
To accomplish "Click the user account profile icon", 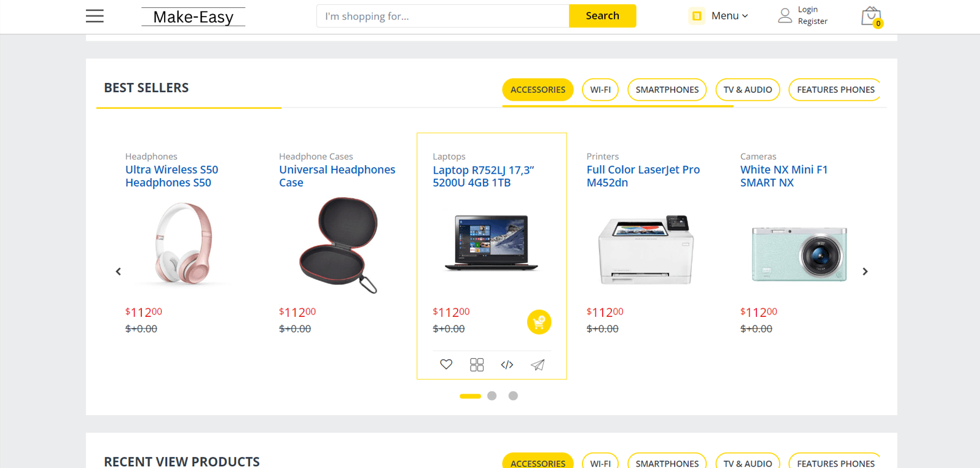I will [785, 15].
